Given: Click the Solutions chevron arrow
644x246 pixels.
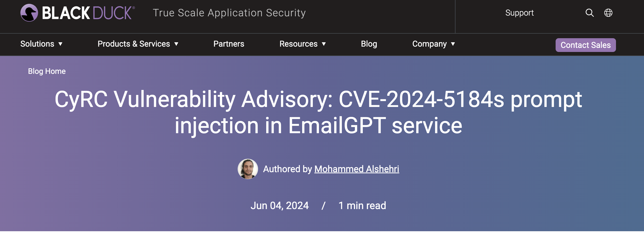Looking at the screenshot, I should (x=60, y=44).
